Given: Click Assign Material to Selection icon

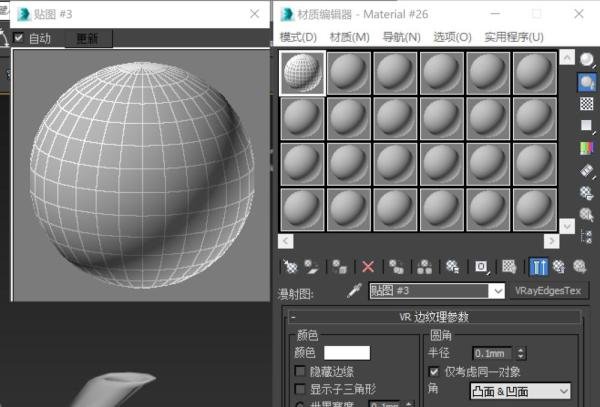Looking at the screenshot, I should pos(339,266).
